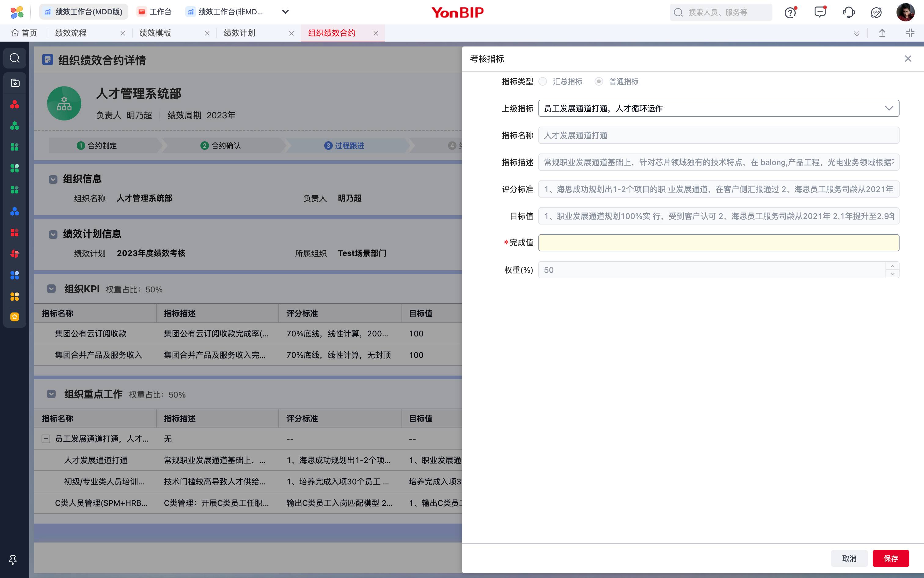
Task: Click the green organization avatar icon
Action: 64,103
